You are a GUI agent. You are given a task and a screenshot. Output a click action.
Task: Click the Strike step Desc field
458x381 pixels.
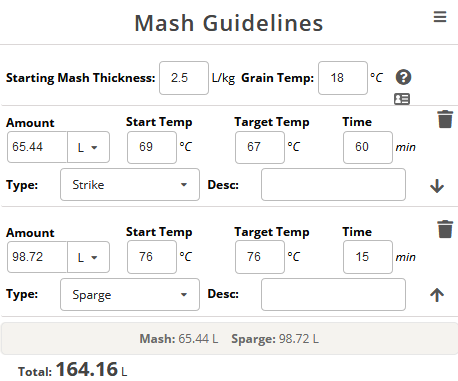click(333, 185)
